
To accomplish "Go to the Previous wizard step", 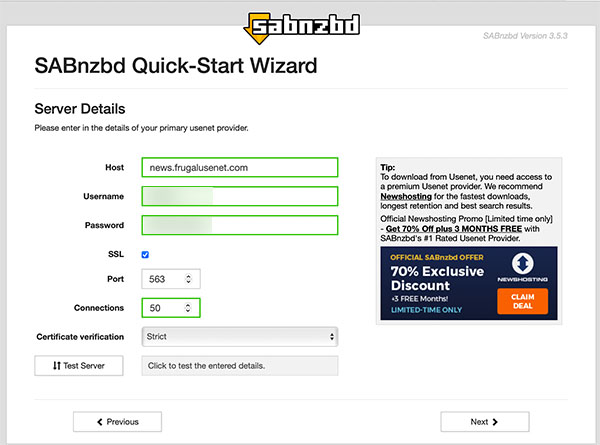I will pos(117,422).
